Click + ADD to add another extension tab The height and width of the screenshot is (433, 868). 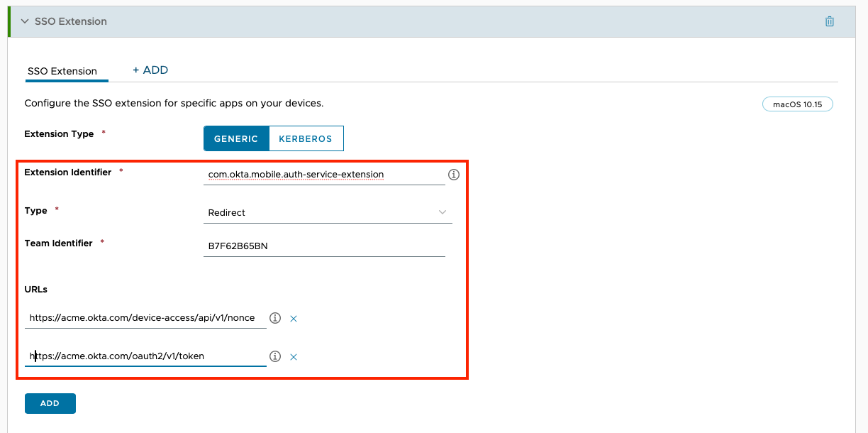[150, 70]
